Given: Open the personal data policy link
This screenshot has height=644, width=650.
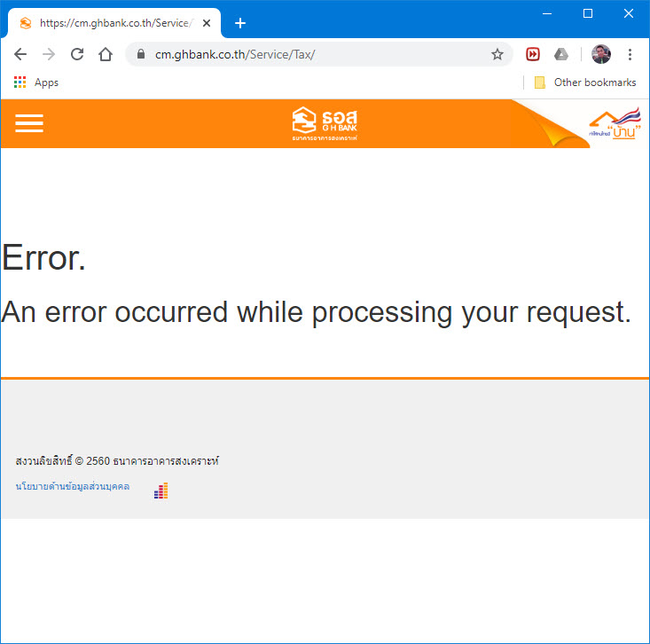Looking at the screenshot, I should [73, 486].
